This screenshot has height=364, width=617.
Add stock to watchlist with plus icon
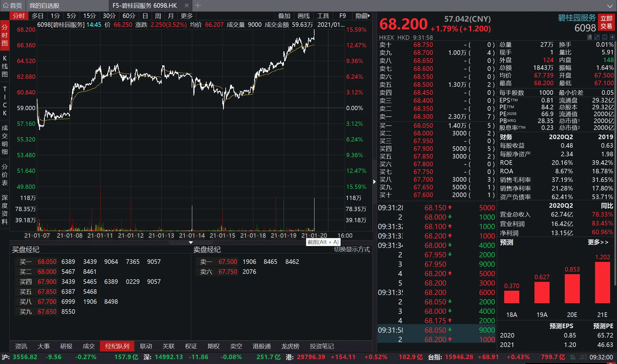[x=612, y=37]
